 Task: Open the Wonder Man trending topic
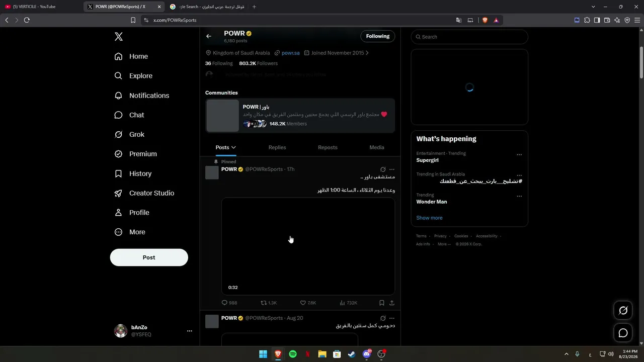click(432, 202)
